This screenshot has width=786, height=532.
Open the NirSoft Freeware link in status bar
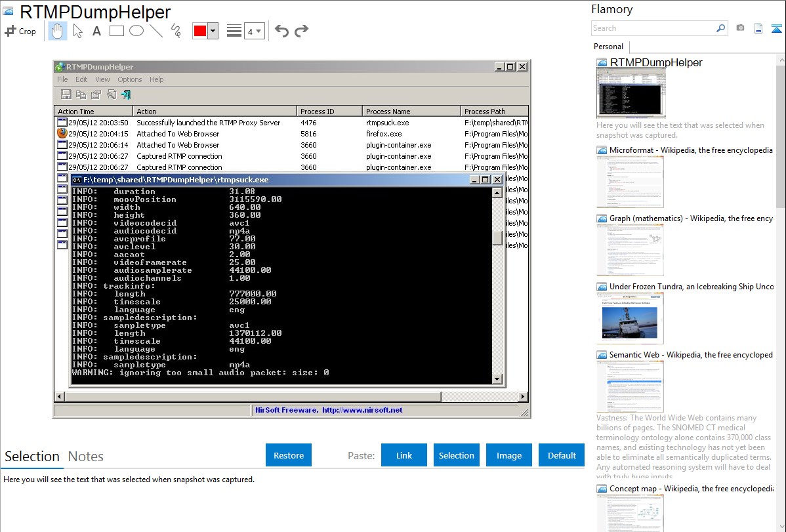click(329, 410)
